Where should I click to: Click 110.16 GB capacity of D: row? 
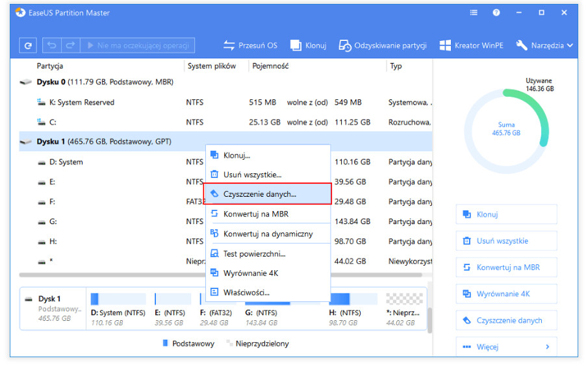[352, 162]
